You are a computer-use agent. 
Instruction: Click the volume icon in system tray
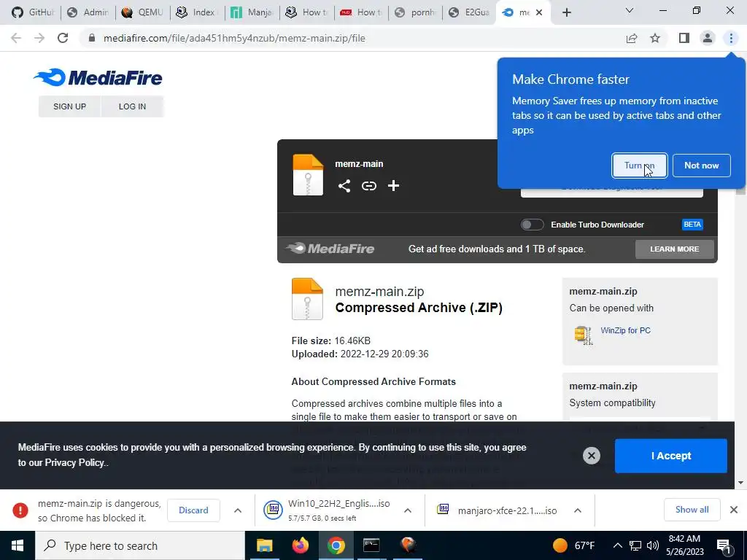[x=653, y=545]
